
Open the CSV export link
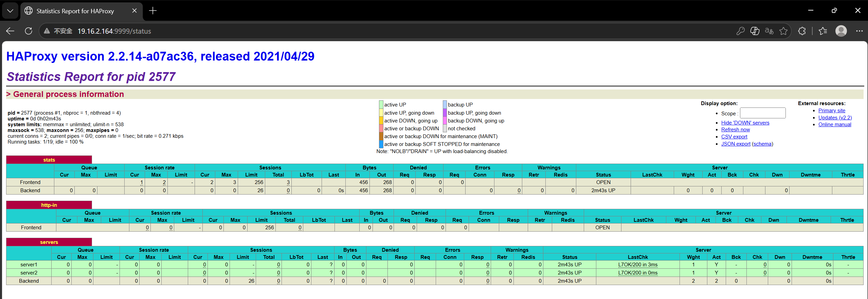(x=734, y=137)
